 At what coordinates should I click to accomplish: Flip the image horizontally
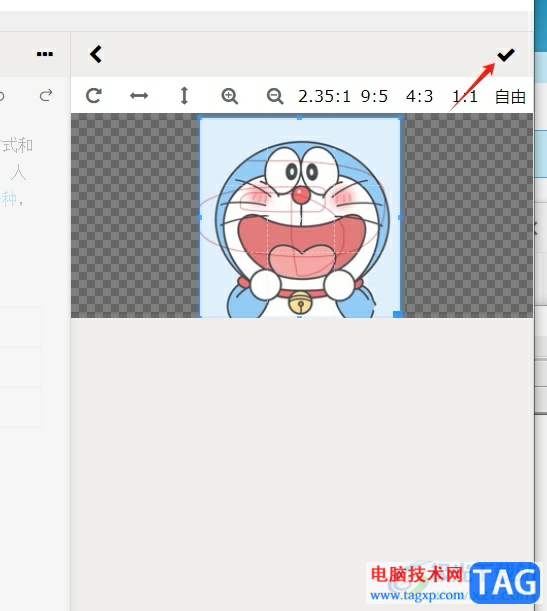(x=139, y=95)
